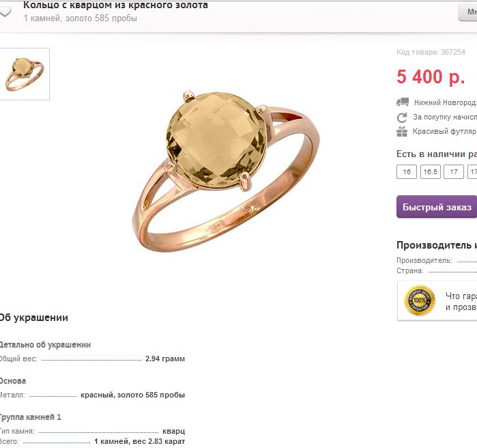477x448 pixels.
Task: Click the Красивый футляр text link
Action: point(444,132)
